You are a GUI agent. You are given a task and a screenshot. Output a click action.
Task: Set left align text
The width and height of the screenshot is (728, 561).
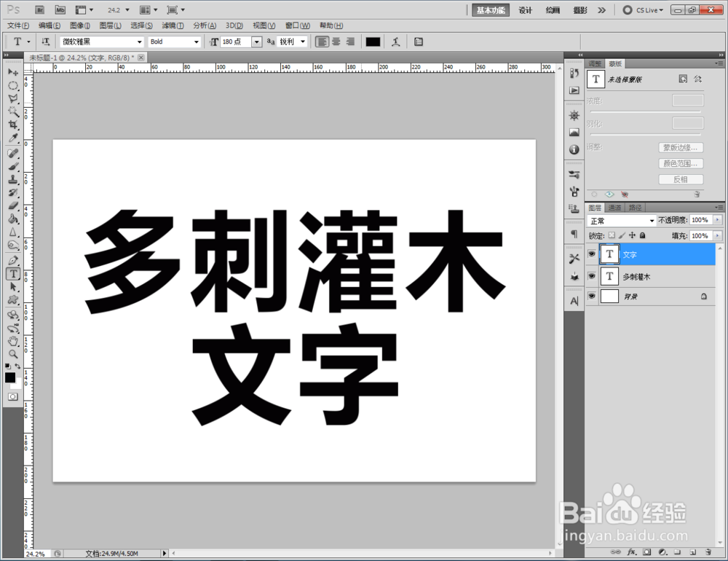[322, 42]
